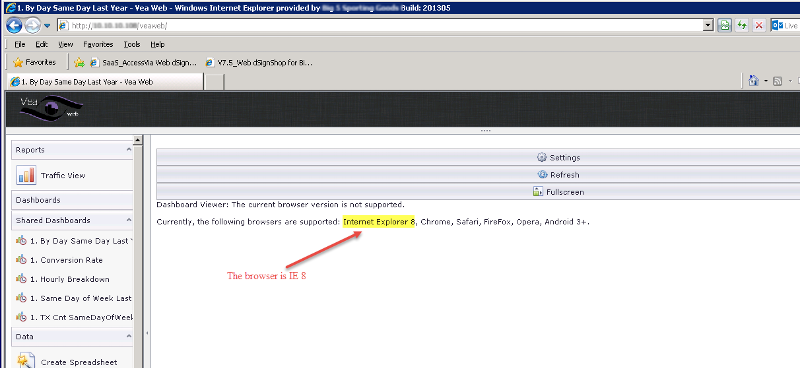Open the address bar history dropdown
800x368 pixels.
pos(708,26)
